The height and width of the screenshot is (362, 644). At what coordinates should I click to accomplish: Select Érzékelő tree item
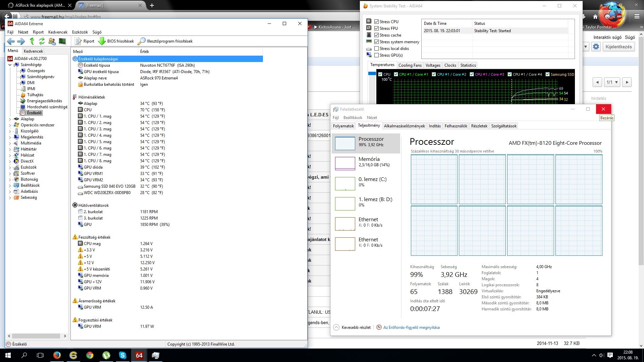coord(34,113)
